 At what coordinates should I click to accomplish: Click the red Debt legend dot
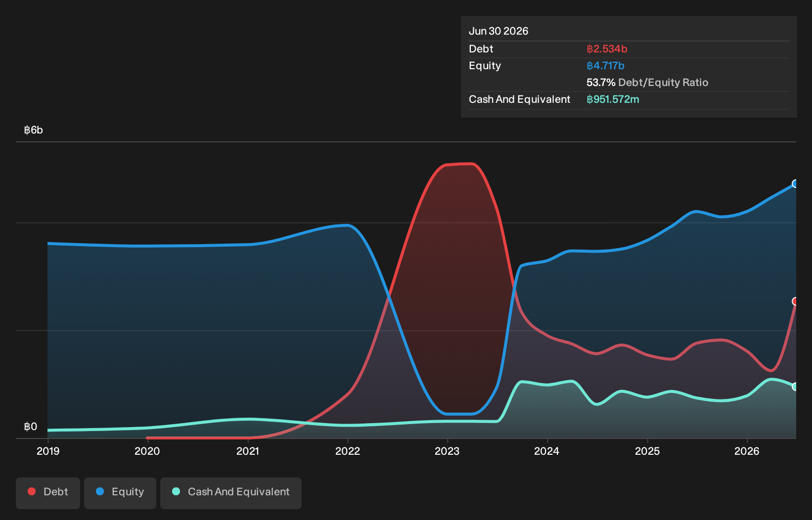(x=32, y=491)
